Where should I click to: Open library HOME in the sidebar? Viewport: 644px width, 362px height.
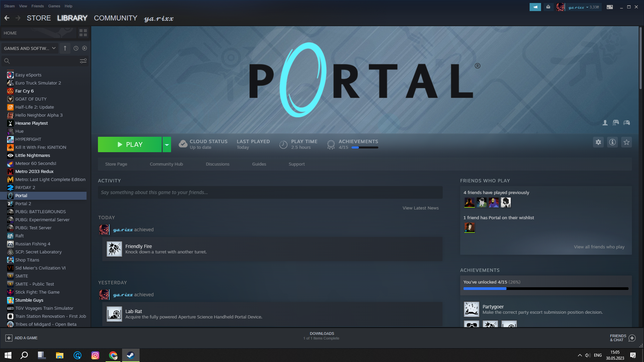(38, 33)
